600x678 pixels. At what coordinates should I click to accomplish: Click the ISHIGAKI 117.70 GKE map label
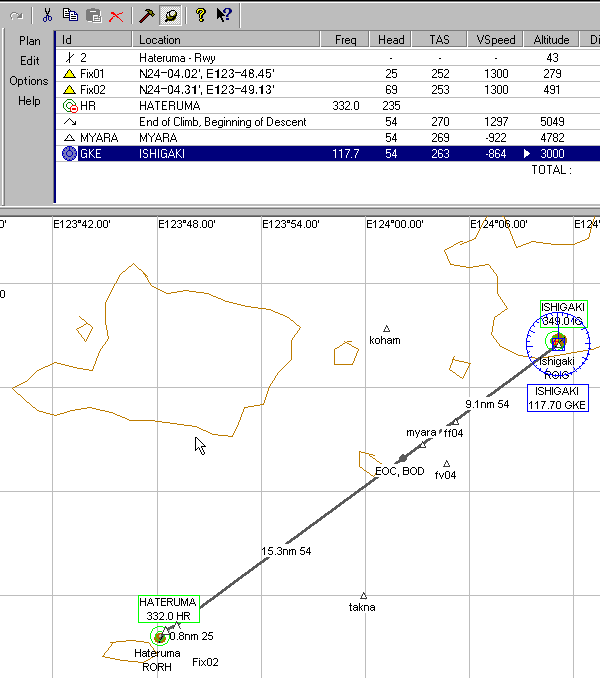(559, 398)
